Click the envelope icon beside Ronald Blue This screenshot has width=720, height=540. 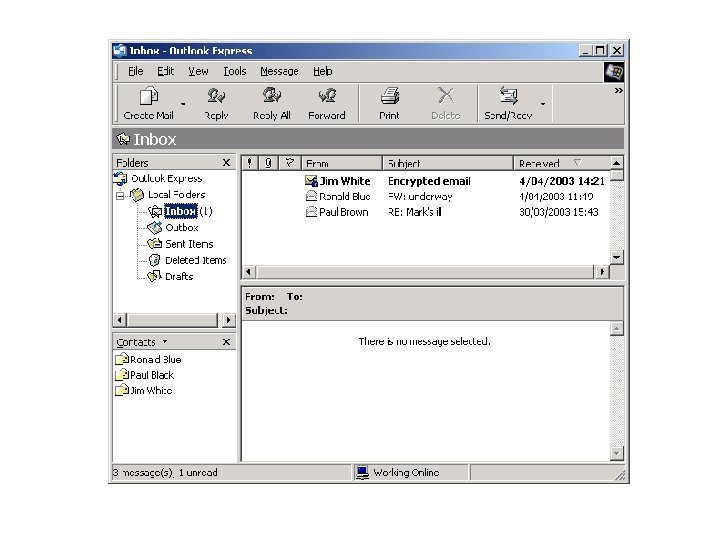tap(311, 197)
